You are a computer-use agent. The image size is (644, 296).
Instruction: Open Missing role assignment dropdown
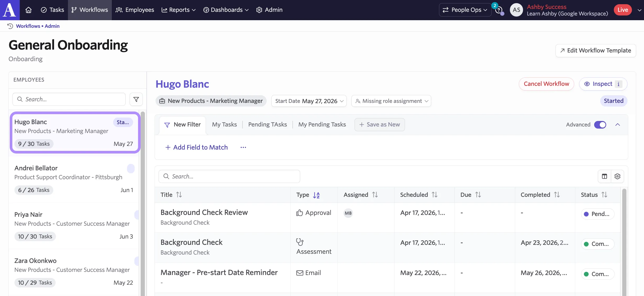point(391,101)
